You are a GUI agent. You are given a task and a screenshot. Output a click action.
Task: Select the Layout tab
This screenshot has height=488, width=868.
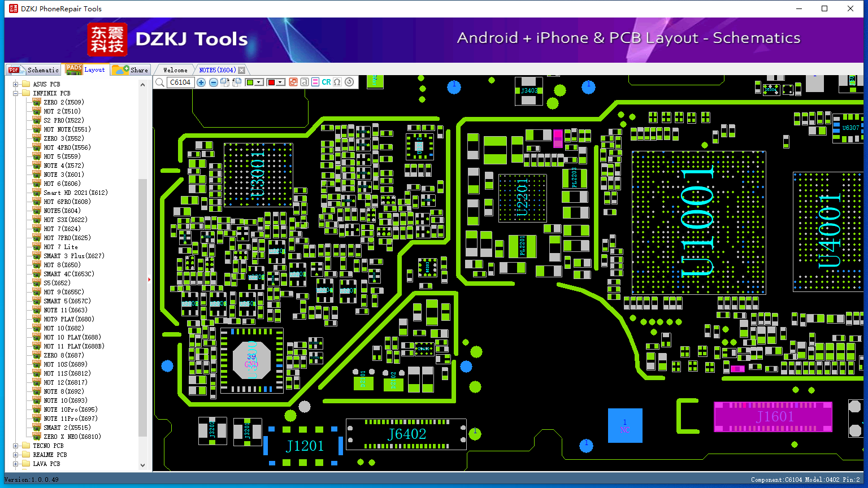tap(85, 69)
